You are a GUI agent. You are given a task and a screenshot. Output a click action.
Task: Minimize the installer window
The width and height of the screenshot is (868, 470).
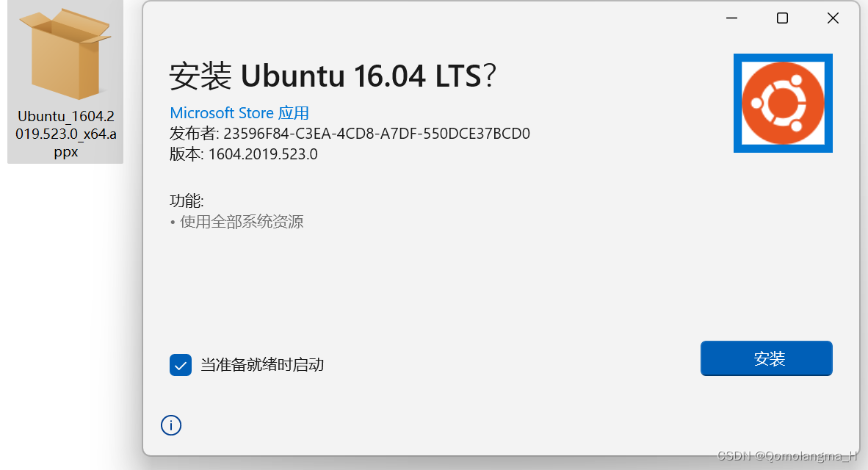tap(731, 18)
